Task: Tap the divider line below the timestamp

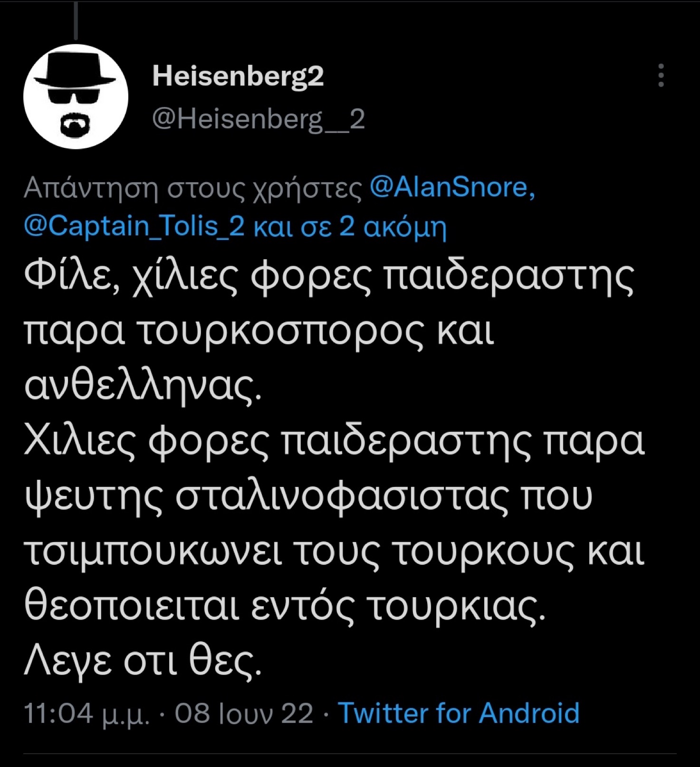Action: coord(350,754)
